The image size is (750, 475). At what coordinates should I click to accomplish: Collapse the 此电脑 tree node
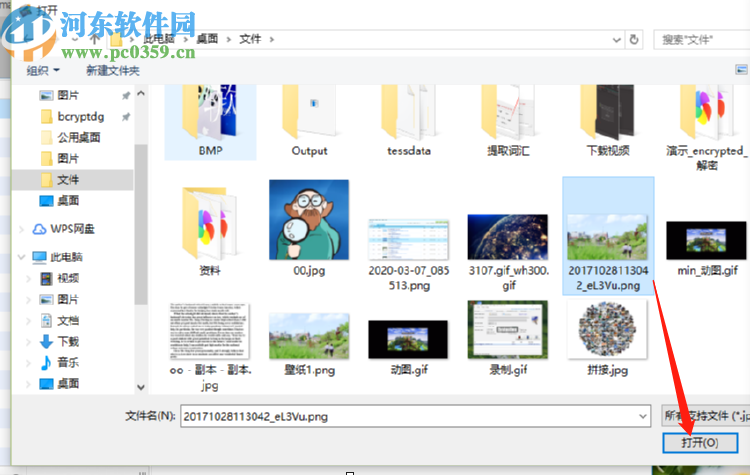point(22,257)
